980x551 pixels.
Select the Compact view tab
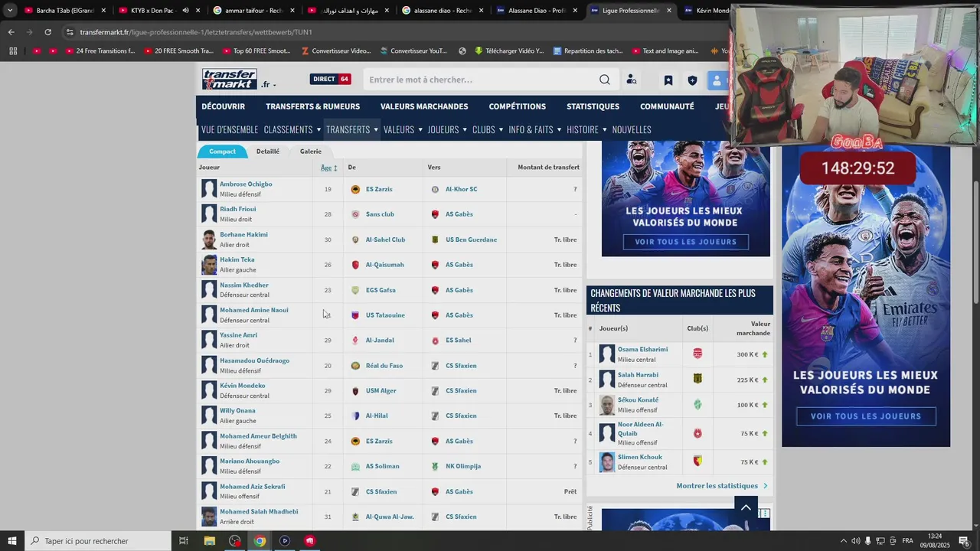tap(223, 152)
